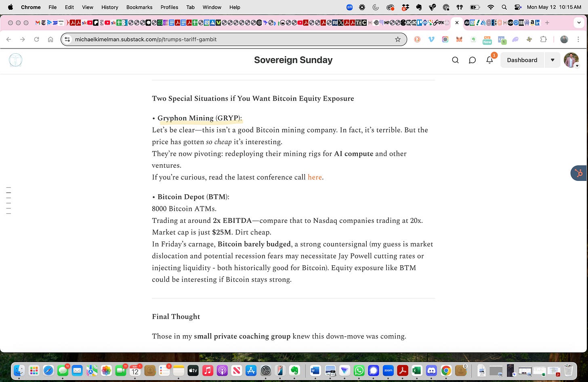Open the MetaMask fox extension
This screenshot has height=382, width=588.
click(x=459, y=39)
